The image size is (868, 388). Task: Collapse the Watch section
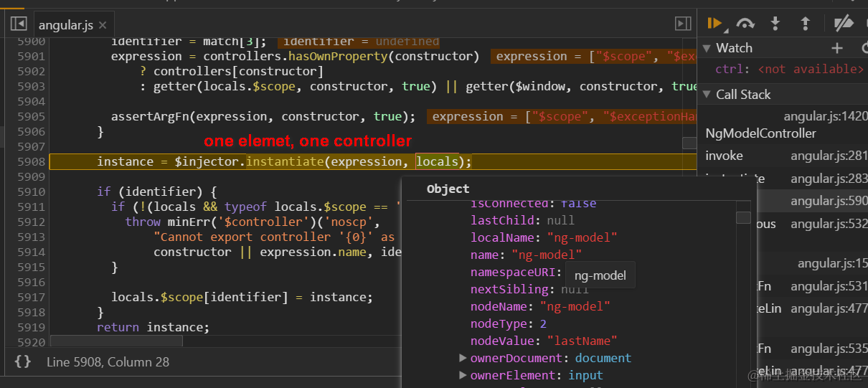coord(707,48)
